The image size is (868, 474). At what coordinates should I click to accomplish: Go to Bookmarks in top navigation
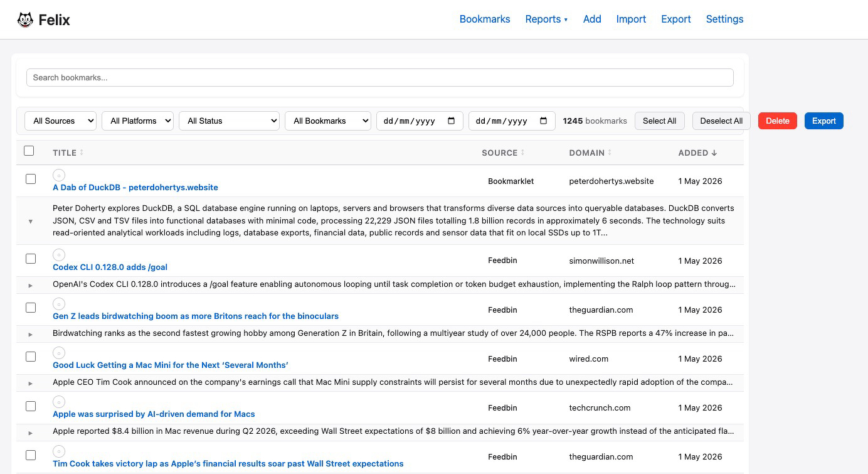tap(485, 19)
